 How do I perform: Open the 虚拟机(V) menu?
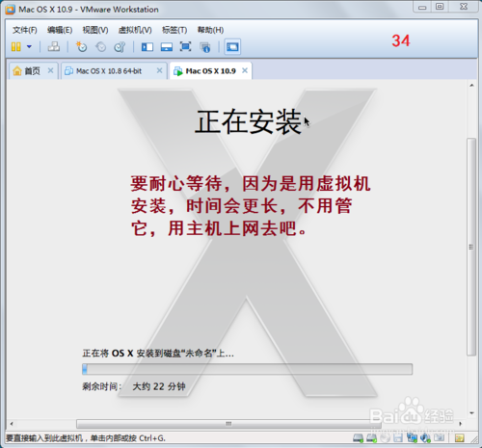(135, 30)
